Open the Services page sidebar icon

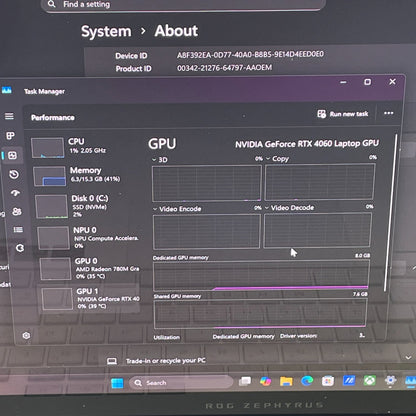[20, 248]
